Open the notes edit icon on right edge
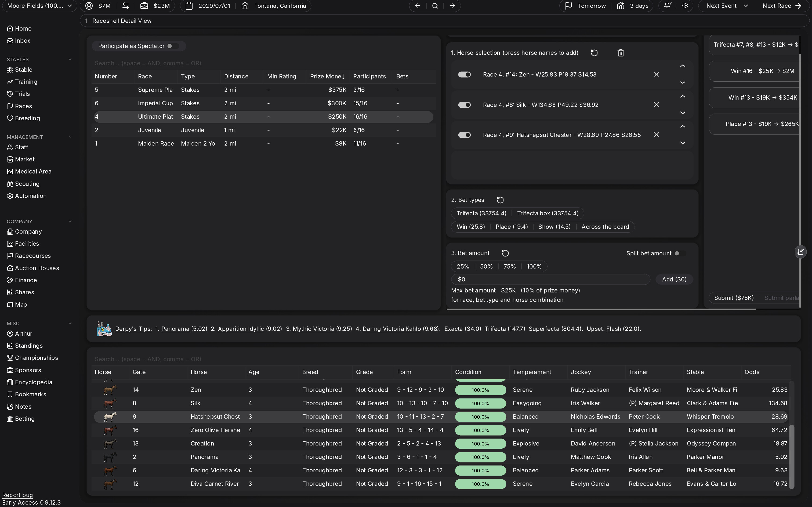This screenshot has width=812, height=507. point(801,252)
